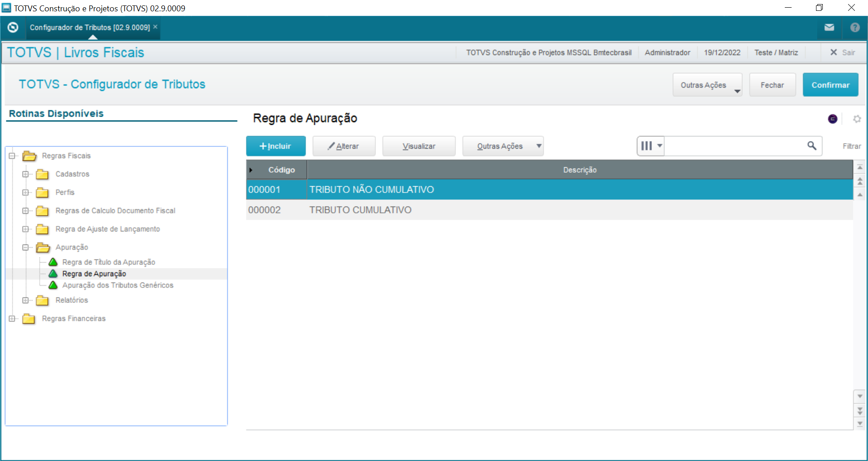Open the column selector dropdown by search

click(651, 146)
